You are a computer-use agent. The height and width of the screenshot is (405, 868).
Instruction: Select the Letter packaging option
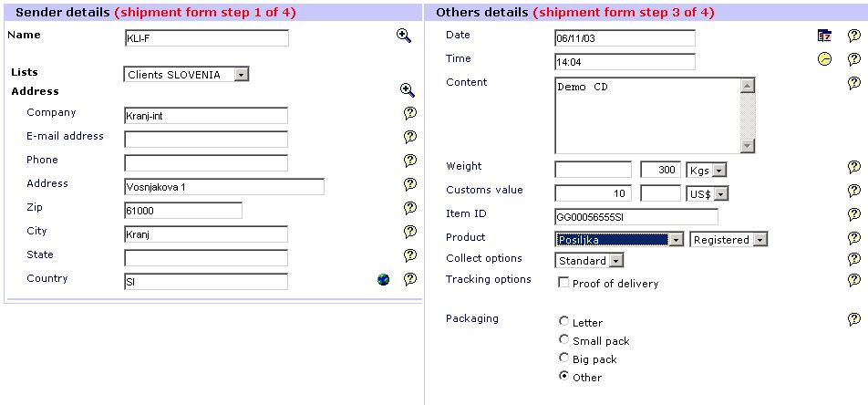(563, 321)
